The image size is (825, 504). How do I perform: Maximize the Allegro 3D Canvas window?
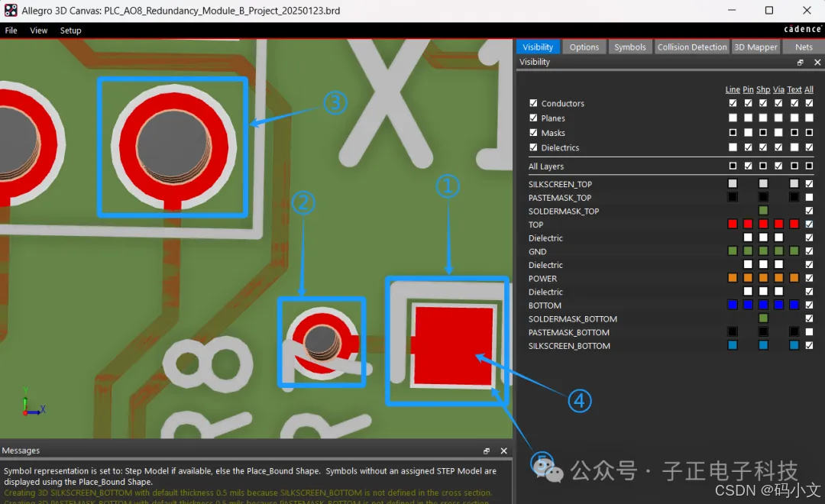(x=768, y=10)
